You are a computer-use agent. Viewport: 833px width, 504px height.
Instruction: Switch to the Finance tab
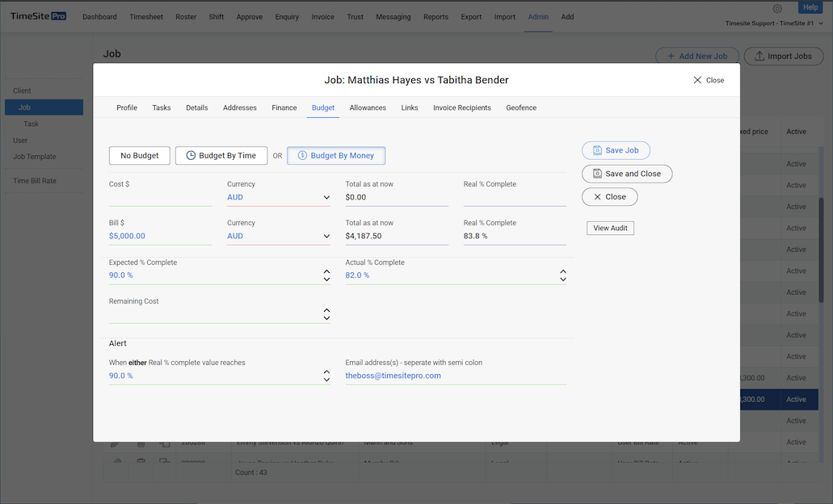(284, 107)
